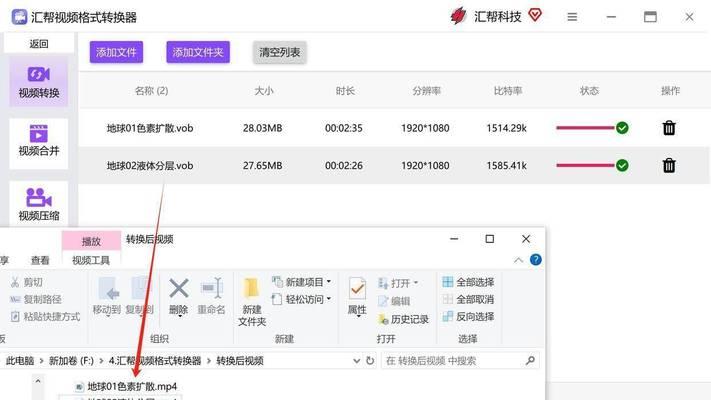Click 剪切 in the Explorer ribbon
The image size is (711, 400).
(x=27, y=282)
